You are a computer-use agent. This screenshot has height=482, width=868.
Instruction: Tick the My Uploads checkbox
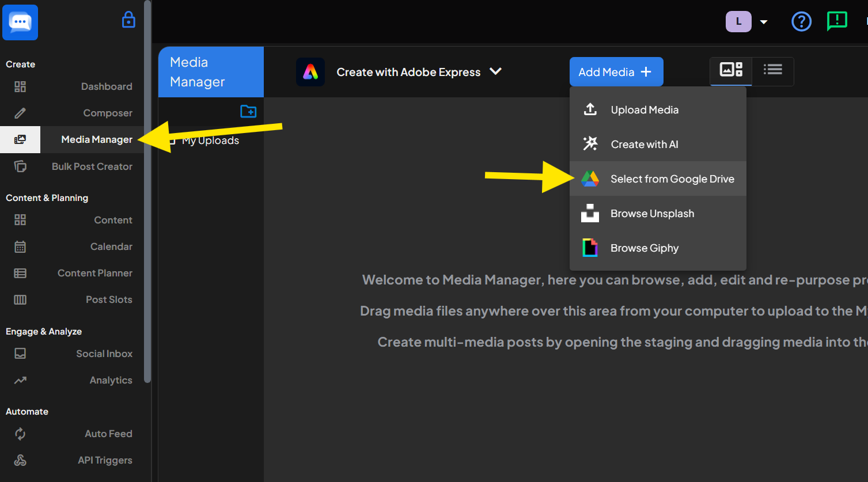click(172, 141)
